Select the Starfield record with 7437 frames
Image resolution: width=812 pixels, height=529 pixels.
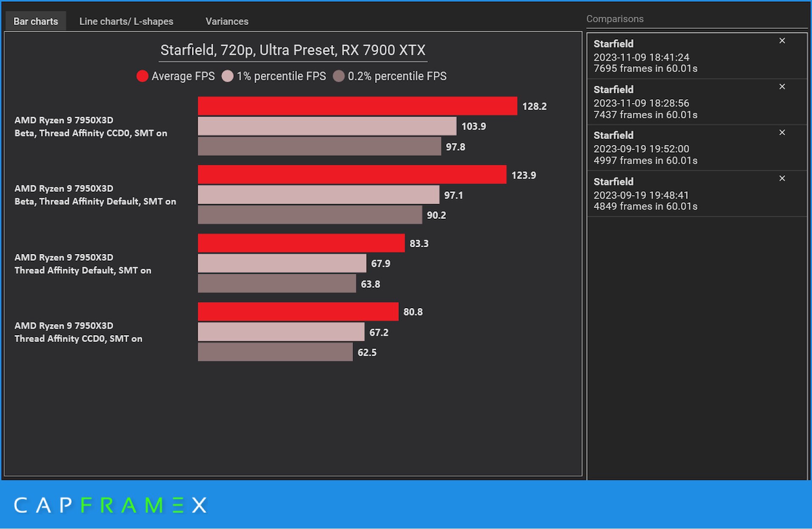tap(697, 102)
